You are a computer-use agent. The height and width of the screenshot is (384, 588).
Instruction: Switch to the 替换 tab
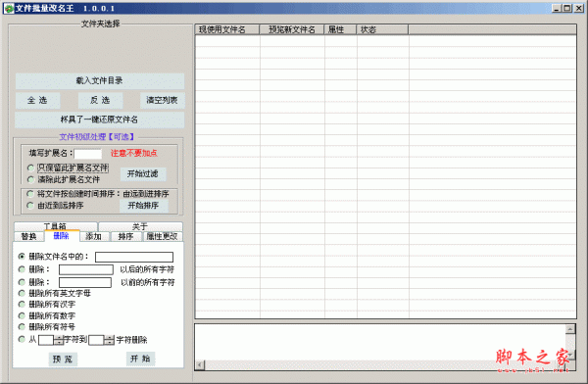tap(28, 236)
